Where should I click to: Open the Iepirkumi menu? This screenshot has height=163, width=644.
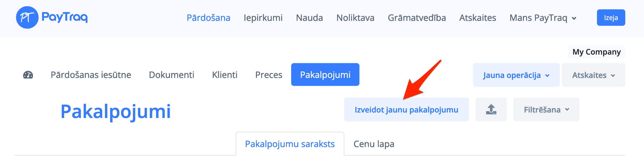pos(263,18)
